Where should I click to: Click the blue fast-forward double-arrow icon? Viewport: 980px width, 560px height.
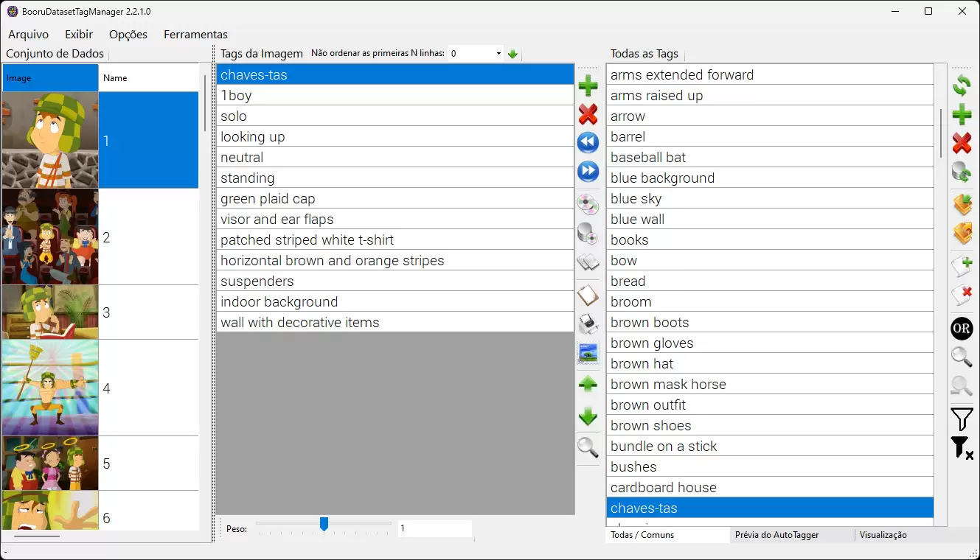click(x=588, y=172)
